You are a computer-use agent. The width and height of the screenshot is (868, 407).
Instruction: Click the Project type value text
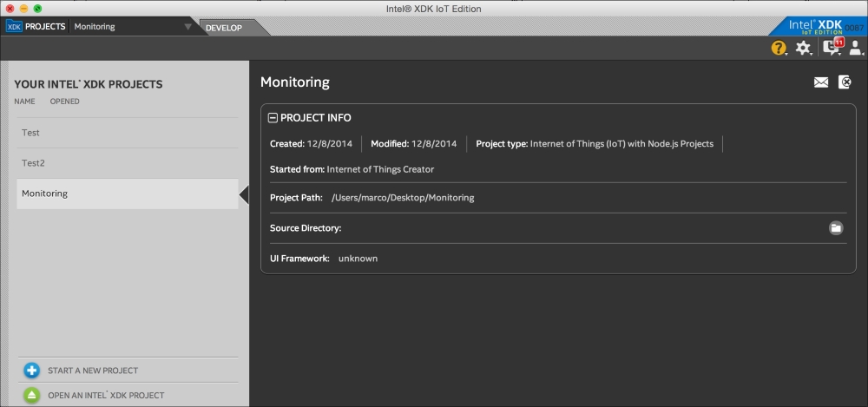[621, 144]
